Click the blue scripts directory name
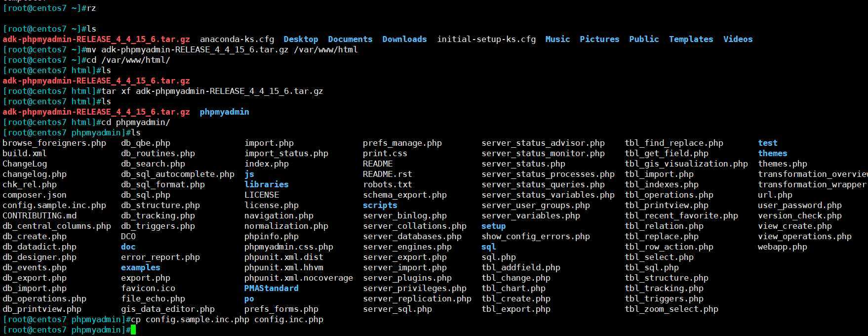This screenshot has height=336, width=868. (380, 205)
